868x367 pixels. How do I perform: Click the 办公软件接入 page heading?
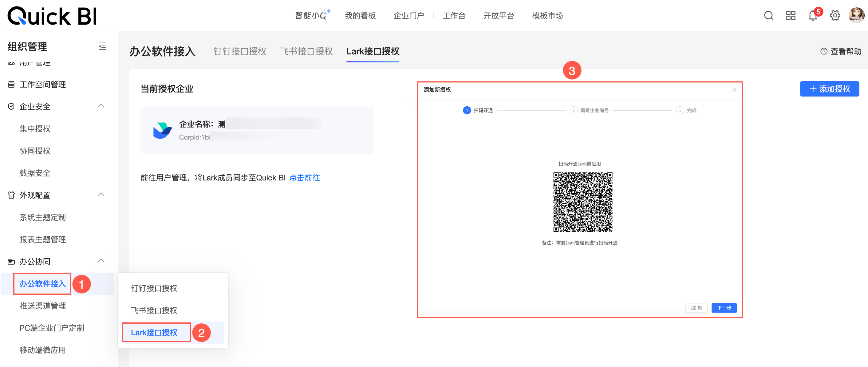[x=162, y=52]
